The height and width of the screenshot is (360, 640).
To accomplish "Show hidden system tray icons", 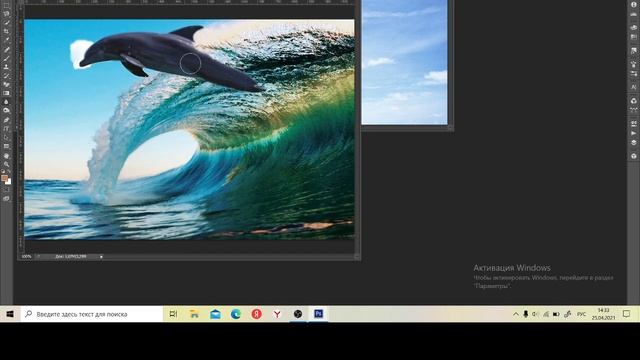I will 516,314.
